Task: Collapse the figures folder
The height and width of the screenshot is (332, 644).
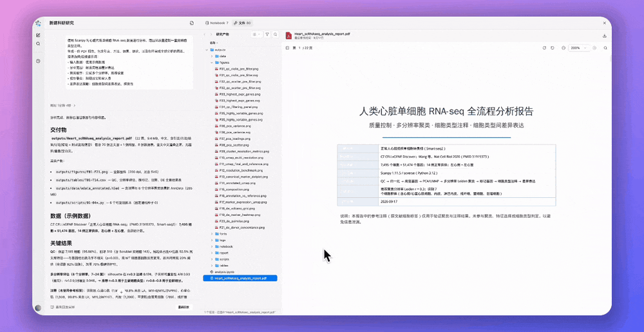Action: click(x=211, y=63)
